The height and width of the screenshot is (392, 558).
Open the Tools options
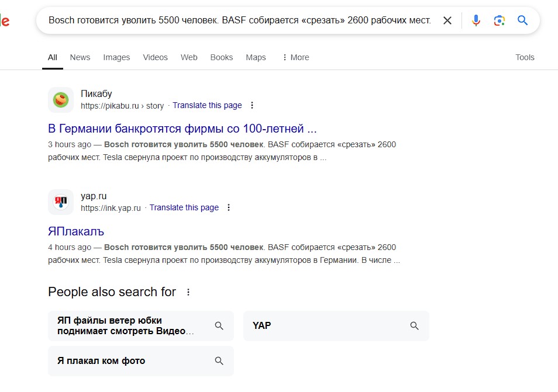point(525,58)
